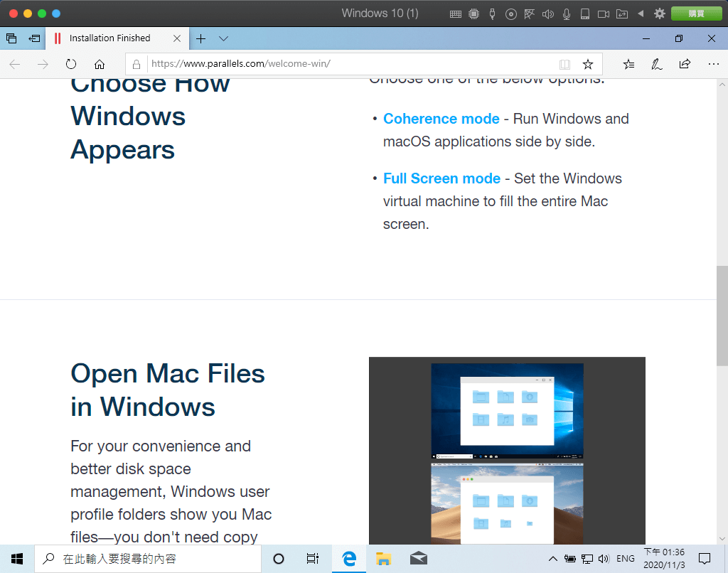Share this page icon
Screen dimensions: 728x573
click(x=685, y=64)
